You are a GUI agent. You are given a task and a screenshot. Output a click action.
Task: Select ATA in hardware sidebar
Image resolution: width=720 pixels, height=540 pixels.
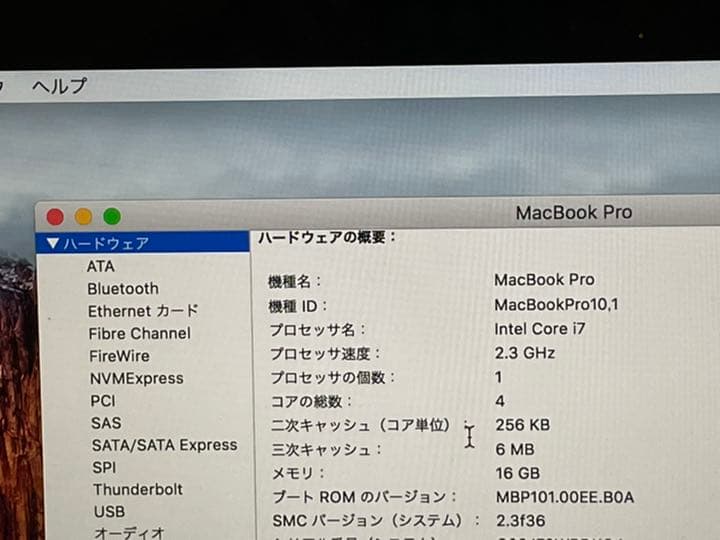pos(101,266)
